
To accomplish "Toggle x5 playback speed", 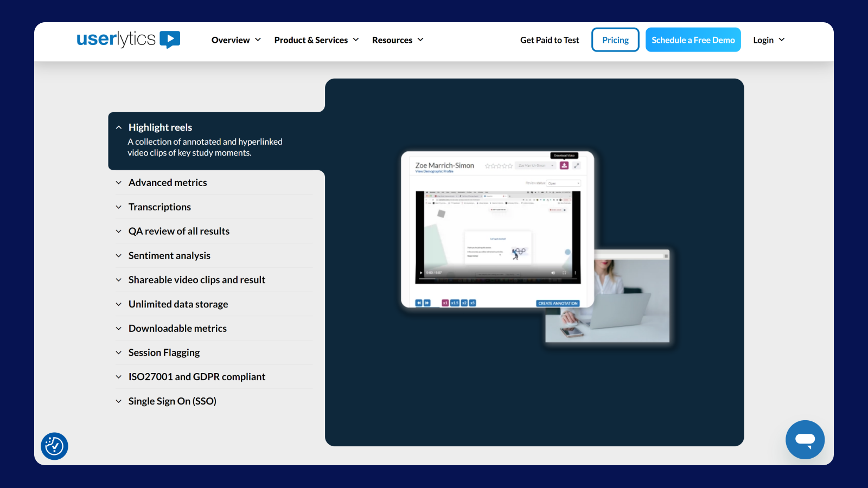I will [472, 303].
